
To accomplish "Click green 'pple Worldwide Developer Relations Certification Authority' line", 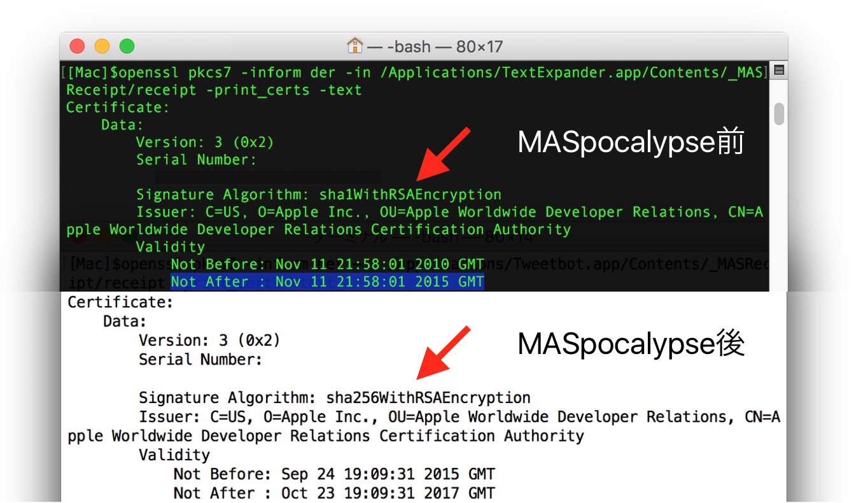I will [x=319, y=229].
